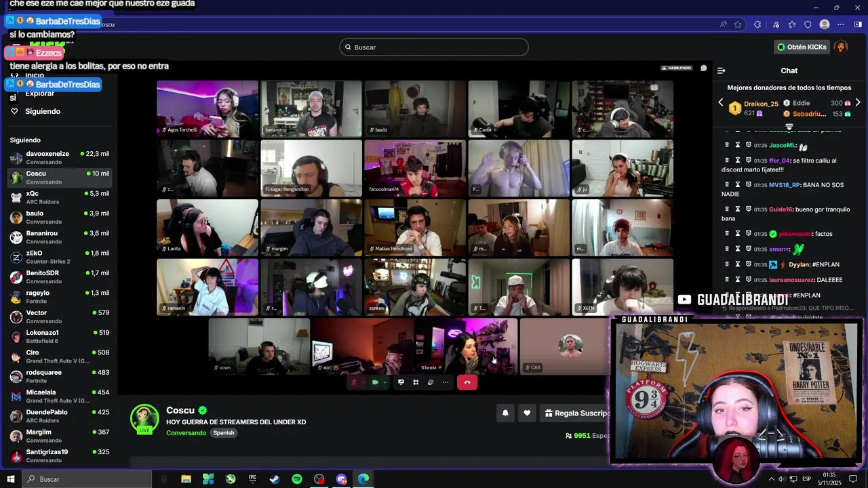Hang up the call with red button
This screenshot has height=488, width=868.
[467, 382]
